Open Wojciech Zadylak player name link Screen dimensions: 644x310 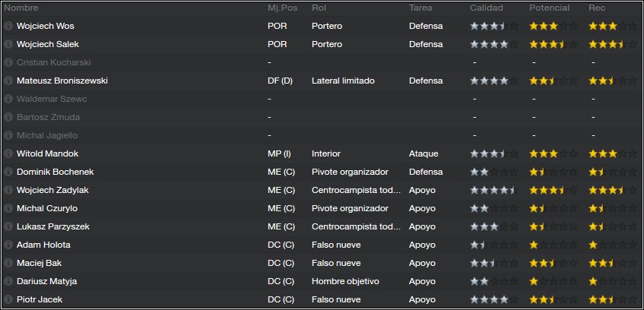point(52,190)
